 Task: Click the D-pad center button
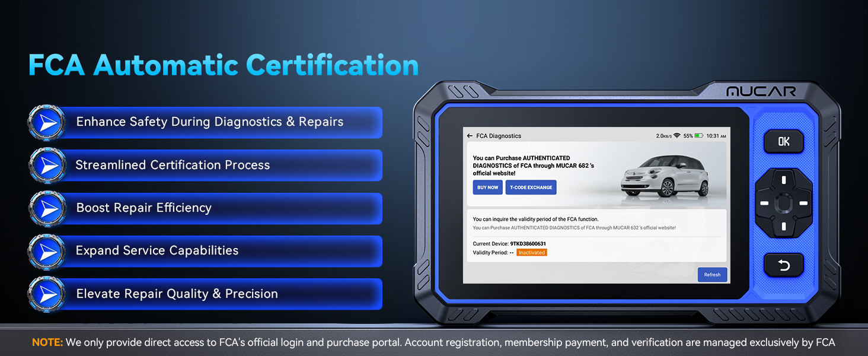784,203
